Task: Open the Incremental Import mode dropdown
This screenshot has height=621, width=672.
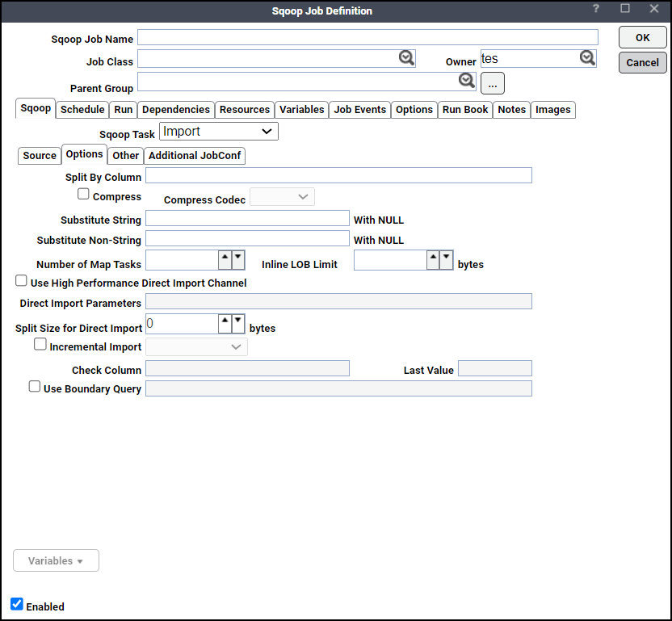Action: [x=196, y=346]
